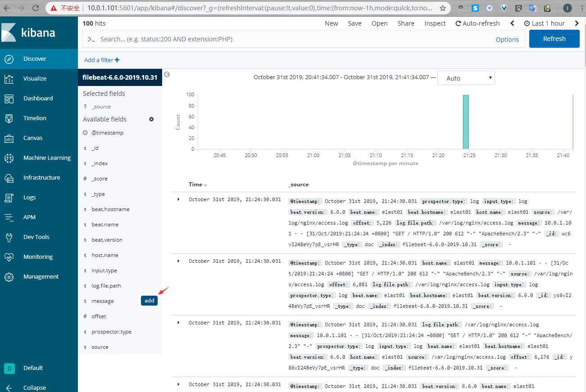This screenshot has height=392, width=586.
Task: Click Open in the top menu
Action: 379,23
